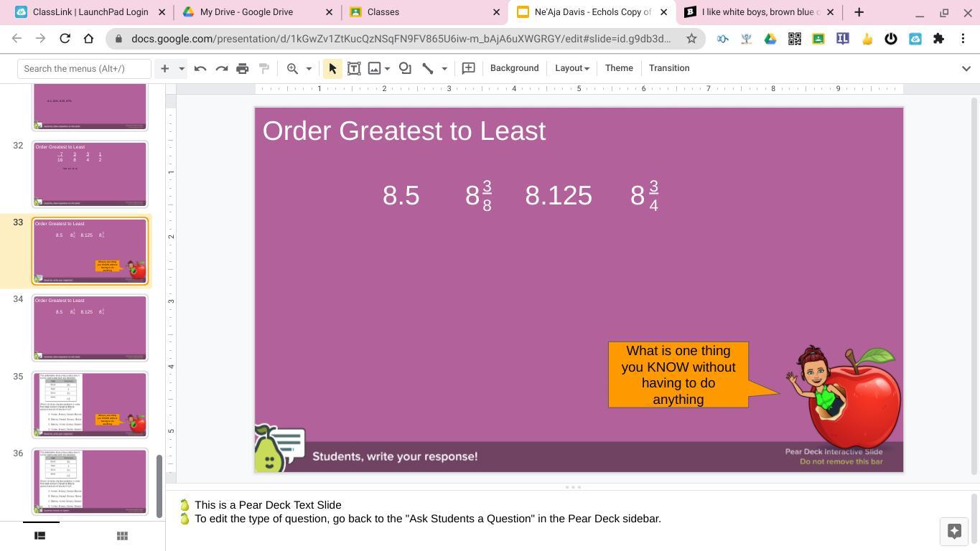This screenshot has height=551, width=980.
Task: Close the Ne'Aja Davis presentation tab
Action: pyautogui.click(x=663, y=12)
